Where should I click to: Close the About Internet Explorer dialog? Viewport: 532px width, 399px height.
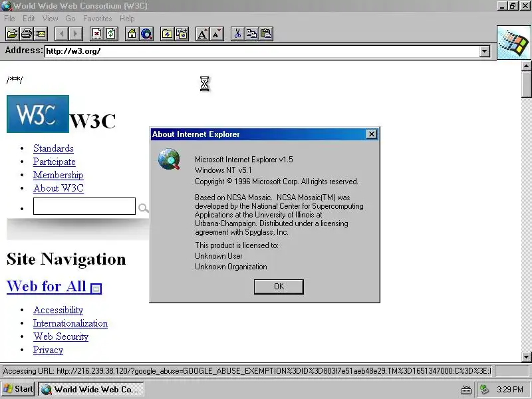[372, 134]
